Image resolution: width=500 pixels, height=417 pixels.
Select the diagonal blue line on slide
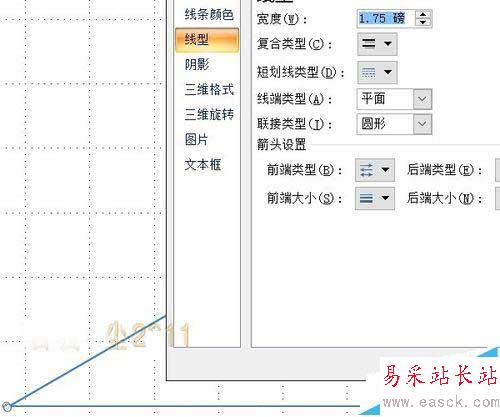tap(87, 360)
